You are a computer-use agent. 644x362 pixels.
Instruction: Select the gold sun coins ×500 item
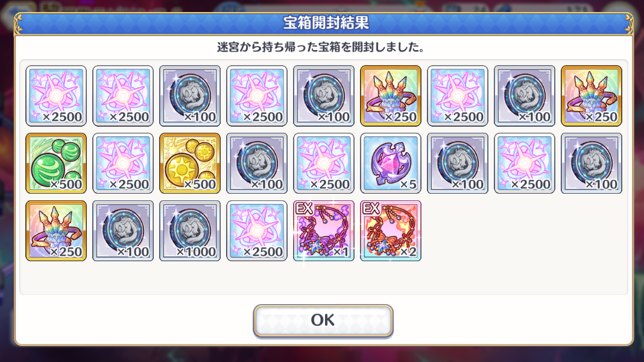coord(190,163)
